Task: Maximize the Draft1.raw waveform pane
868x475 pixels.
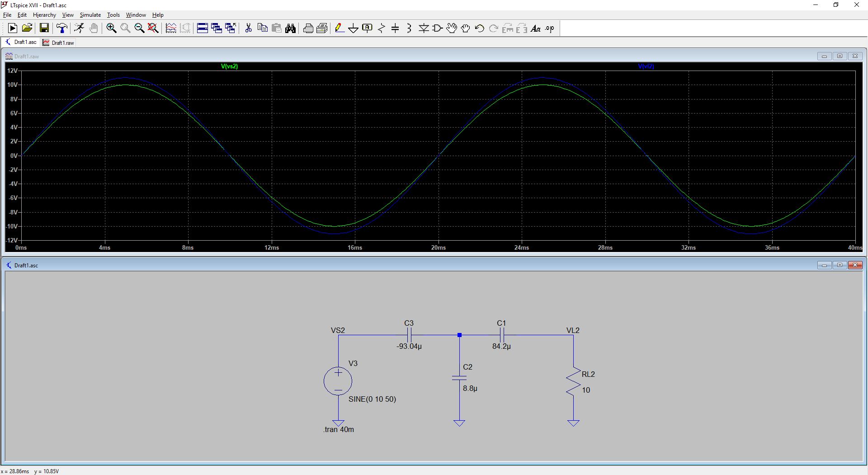Action: click(840, 56)
